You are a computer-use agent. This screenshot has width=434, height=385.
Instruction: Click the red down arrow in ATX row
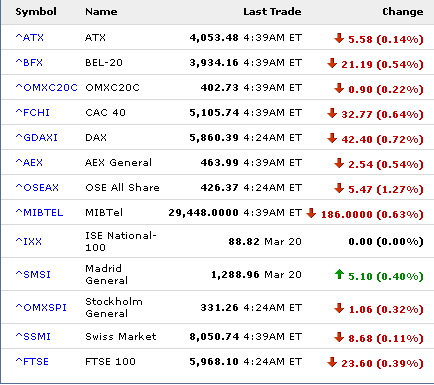coord(339,38)
